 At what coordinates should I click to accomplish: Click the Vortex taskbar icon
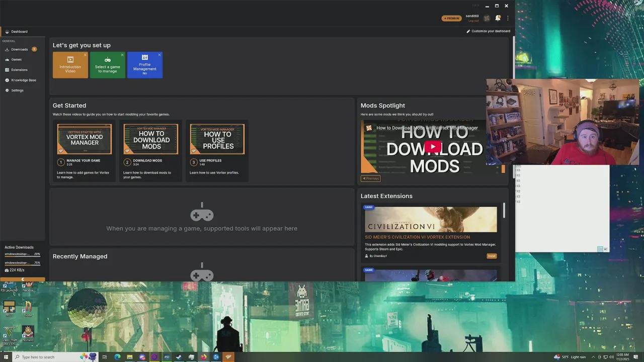point(228,357)
